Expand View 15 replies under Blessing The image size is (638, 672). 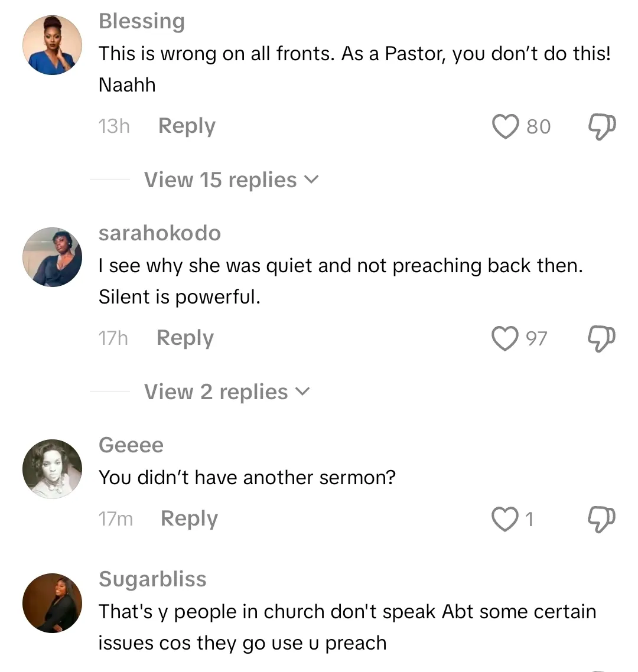coord(231,180)
